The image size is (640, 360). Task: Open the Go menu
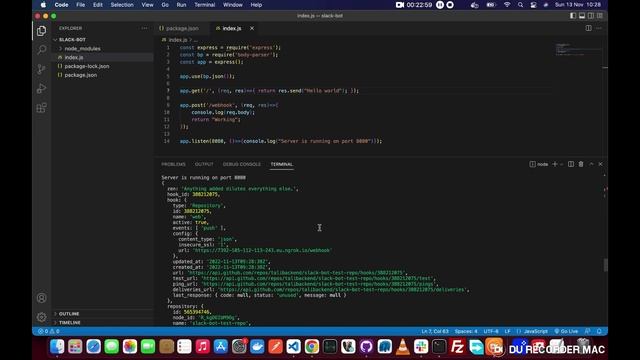[165, 5]
